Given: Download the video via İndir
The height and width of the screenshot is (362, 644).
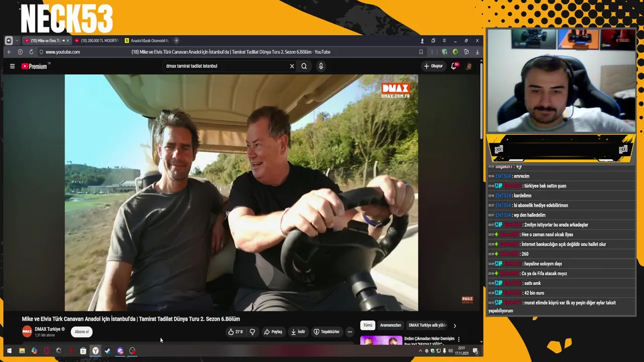Looking at the screenshot, I should click(x=298, y=332).
